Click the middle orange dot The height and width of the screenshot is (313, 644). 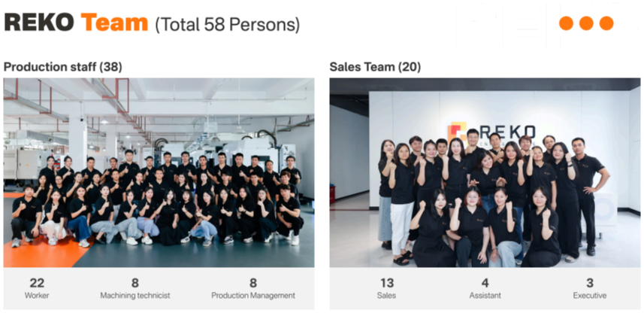(x=586, y=23)
